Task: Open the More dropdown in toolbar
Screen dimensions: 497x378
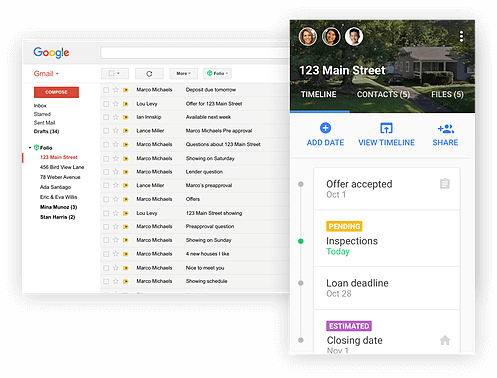Action: coord(184,73)
